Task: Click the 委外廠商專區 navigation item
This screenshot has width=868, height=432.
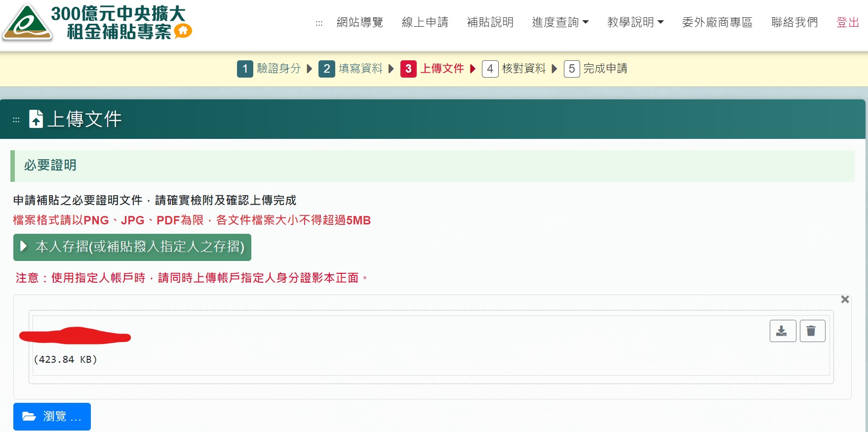Action: (x=717, y=22)
